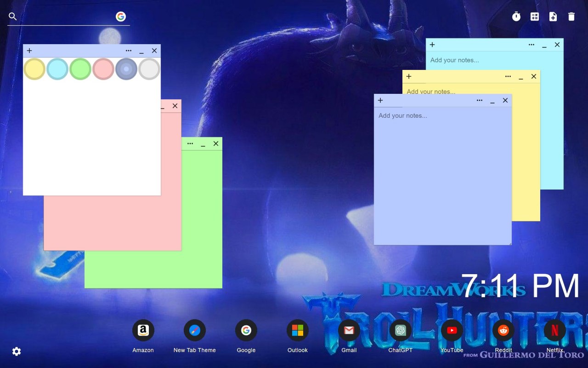
Task: Click plus icon on cyan note
Action: click(432, 45)
